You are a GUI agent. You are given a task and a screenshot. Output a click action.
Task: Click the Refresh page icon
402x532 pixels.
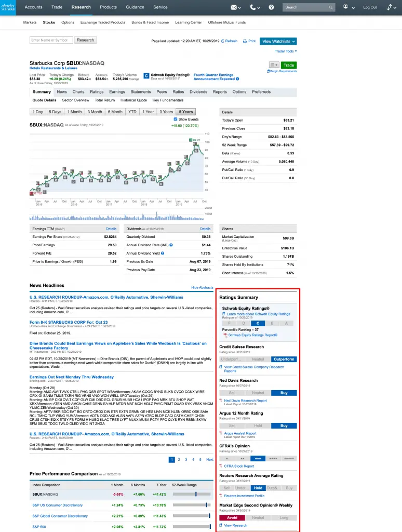coord(223,41)
